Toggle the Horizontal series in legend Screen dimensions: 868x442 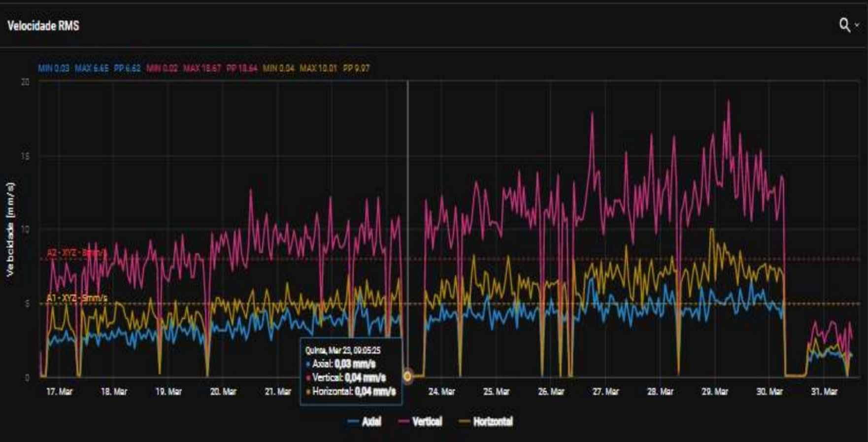pyautogui.click(x=486, y=422)
